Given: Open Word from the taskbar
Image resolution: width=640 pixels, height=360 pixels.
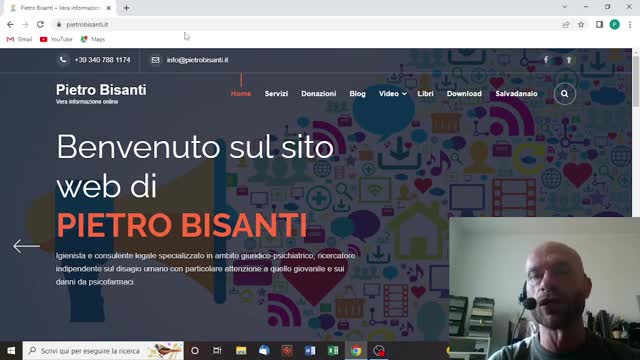Looking at the screenshot, I should click(x=310, y=351).
